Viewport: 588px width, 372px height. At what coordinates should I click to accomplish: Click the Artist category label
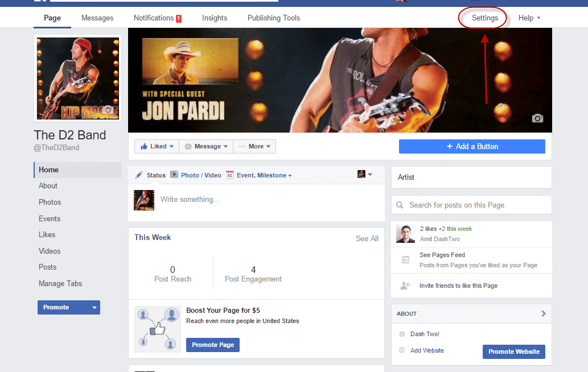tap(406, 177)
